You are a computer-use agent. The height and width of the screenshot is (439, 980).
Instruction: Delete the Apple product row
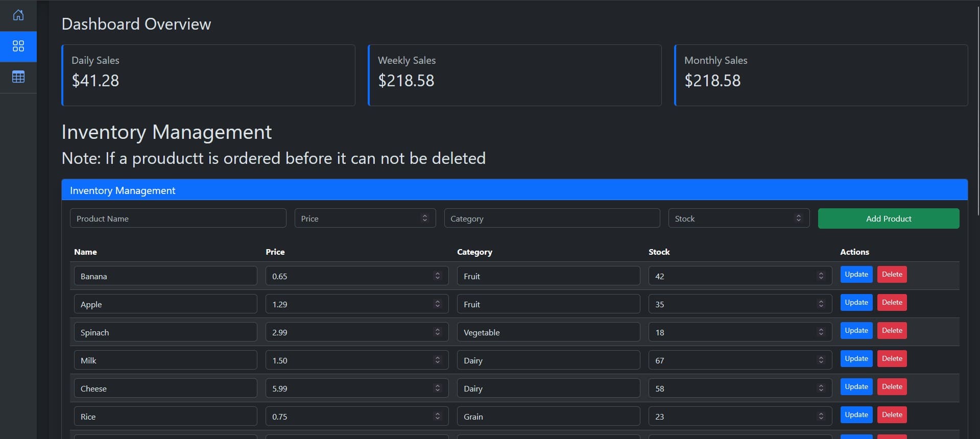click(892, 303)
